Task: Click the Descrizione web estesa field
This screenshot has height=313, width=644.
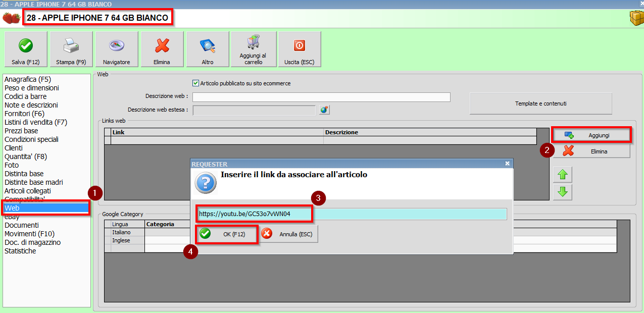Action: (x=254, y=110)
